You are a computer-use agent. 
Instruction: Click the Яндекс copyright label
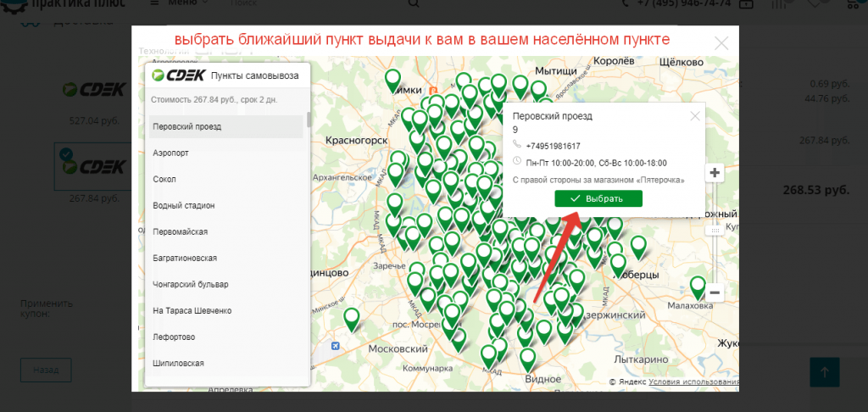(628, 381)
